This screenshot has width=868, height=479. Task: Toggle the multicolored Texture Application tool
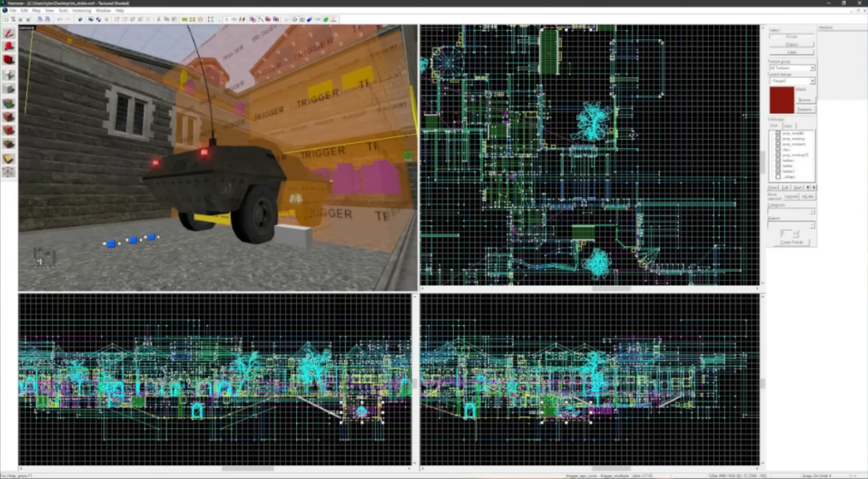[x=9, y=103]
